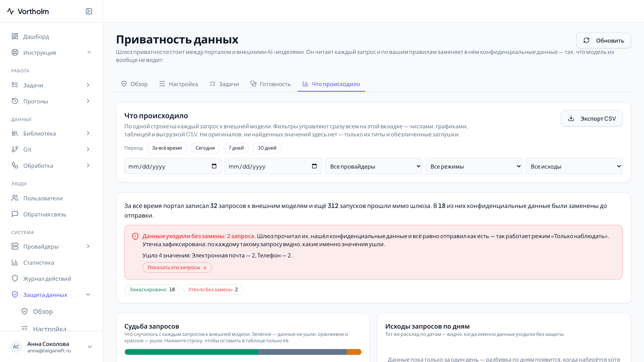Open the Все провайдеры dropdown
644x362 pixels.
tap(373, 166)
